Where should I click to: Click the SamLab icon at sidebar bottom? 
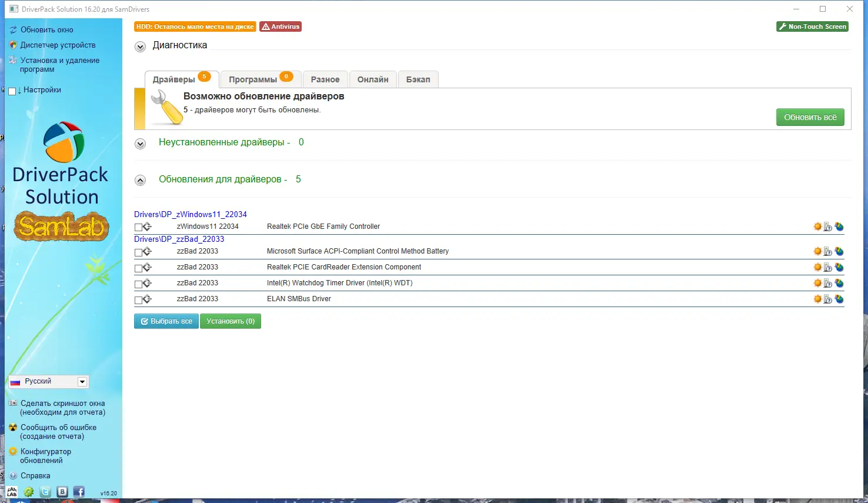(x=12, y=492)
